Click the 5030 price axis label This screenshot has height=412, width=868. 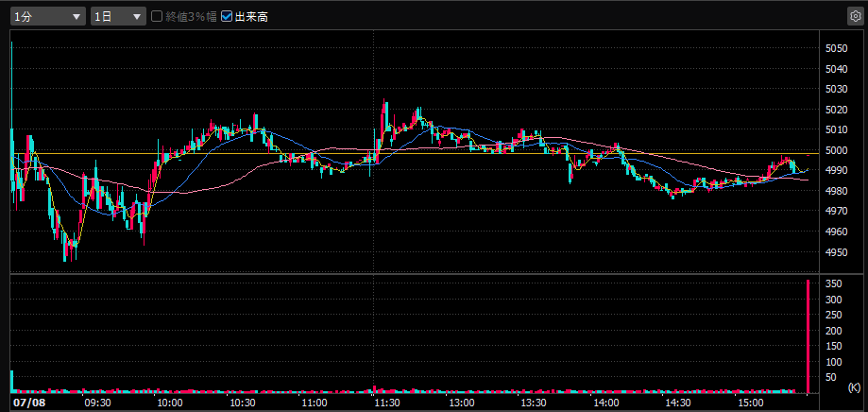[x=837, y=89]
